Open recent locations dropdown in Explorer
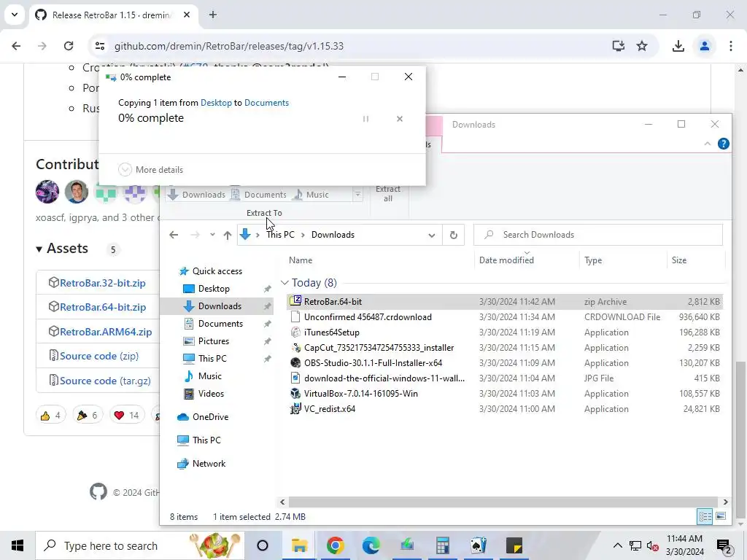The height and width of the screenshot is (560, 747). (x=212, y=235)
